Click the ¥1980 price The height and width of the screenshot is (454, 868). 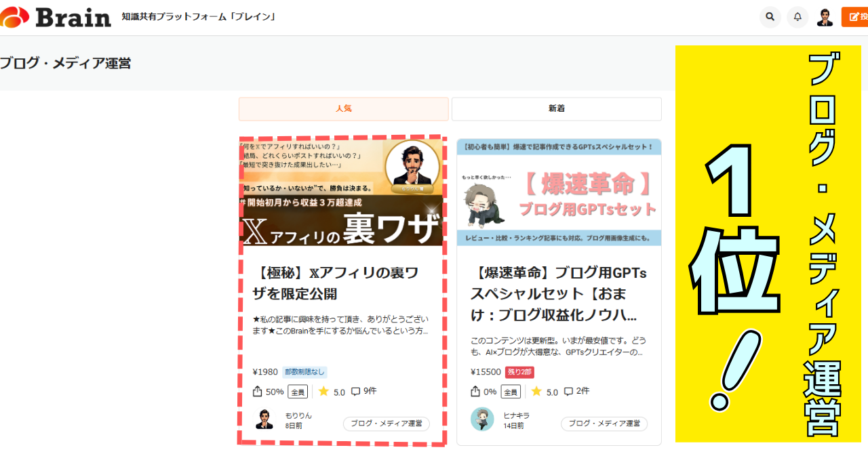(265, 372)
